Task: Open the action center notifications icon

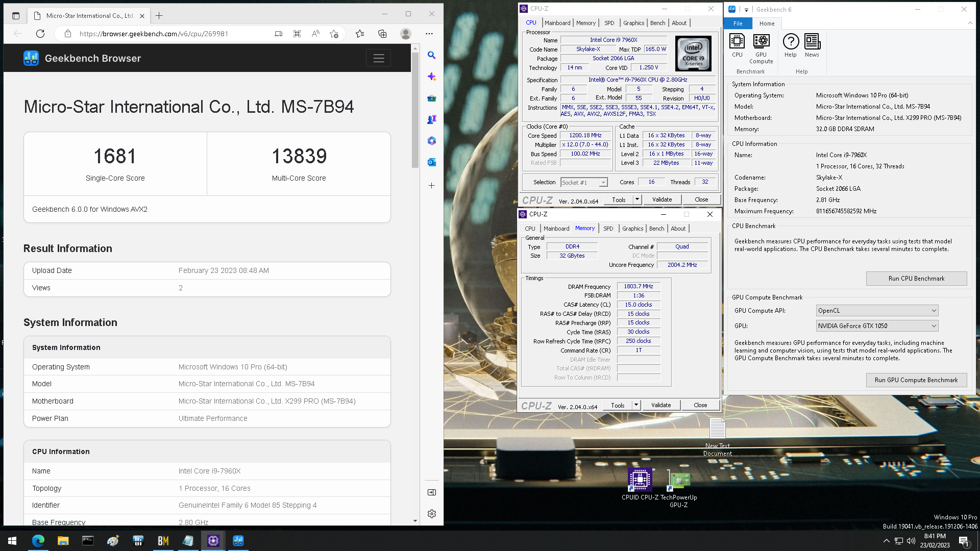Action: 964,541
